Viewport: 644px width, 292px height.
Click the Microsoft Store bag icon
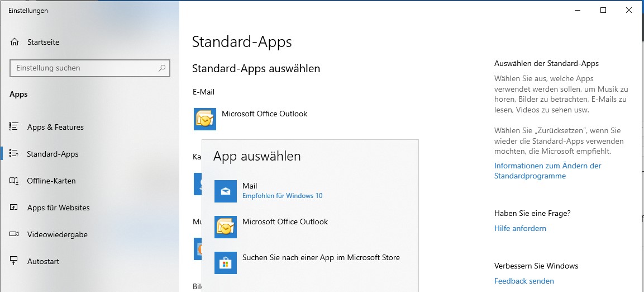click(x=226, y=263)
